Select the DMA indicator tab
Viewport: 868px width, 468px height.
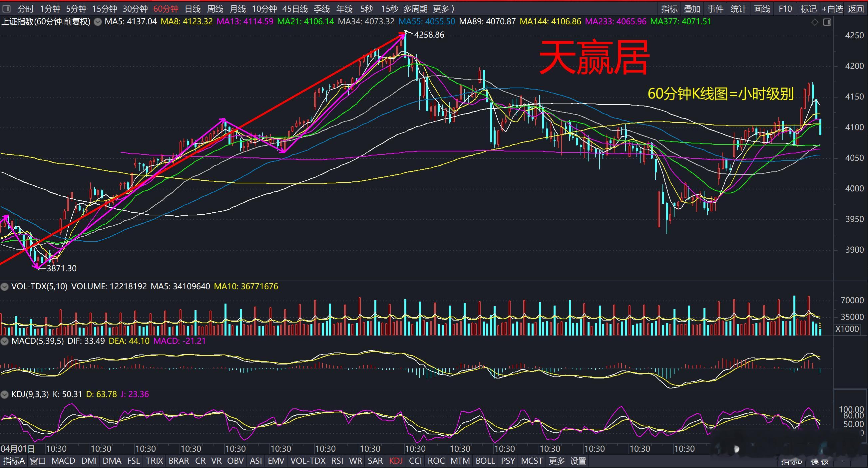click(x=112, y=461)
